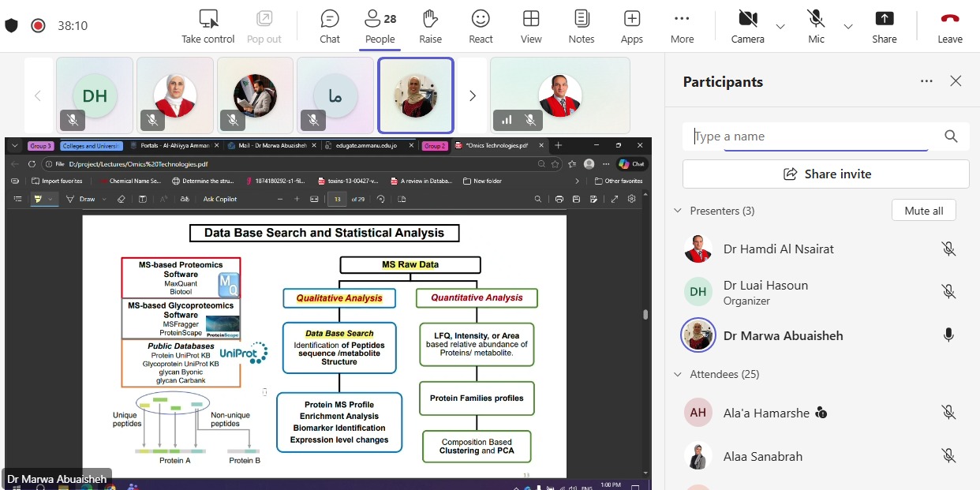
Task: Click Take control button
Action: click(208, 25)
